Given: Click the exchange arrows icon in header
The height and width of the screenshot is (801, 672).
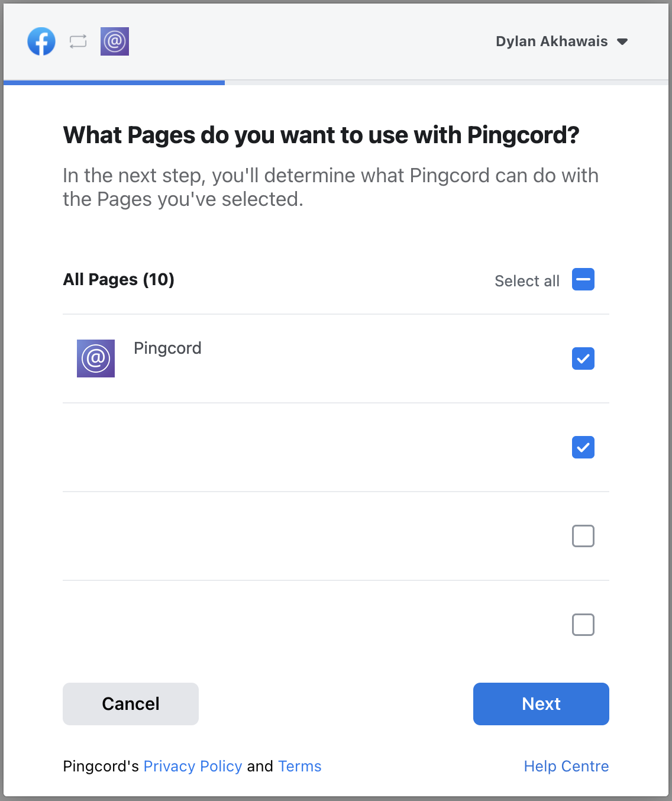Looking at the screenshot, I should 78,41.
